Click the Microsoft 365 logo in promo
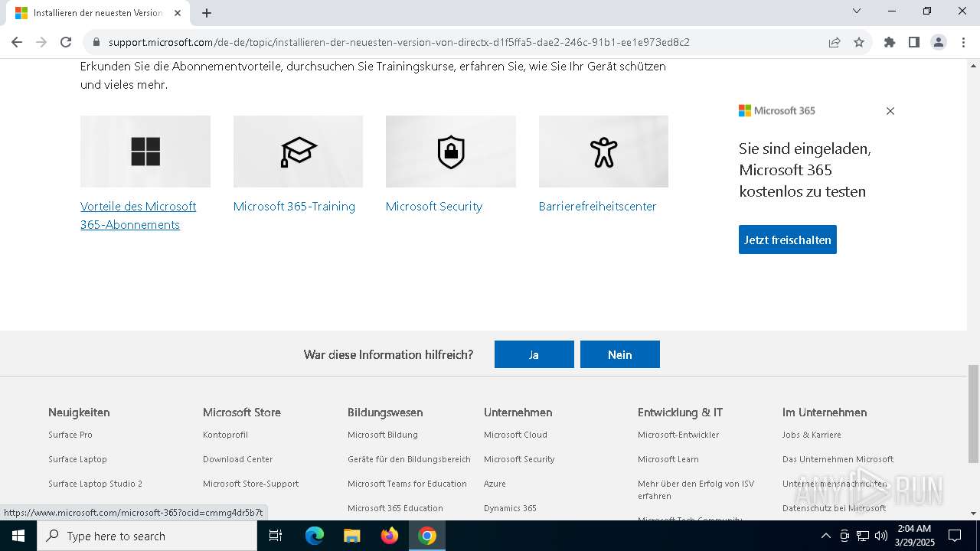The width and height of the screenshot is (980, 551). tap(777, 111)
